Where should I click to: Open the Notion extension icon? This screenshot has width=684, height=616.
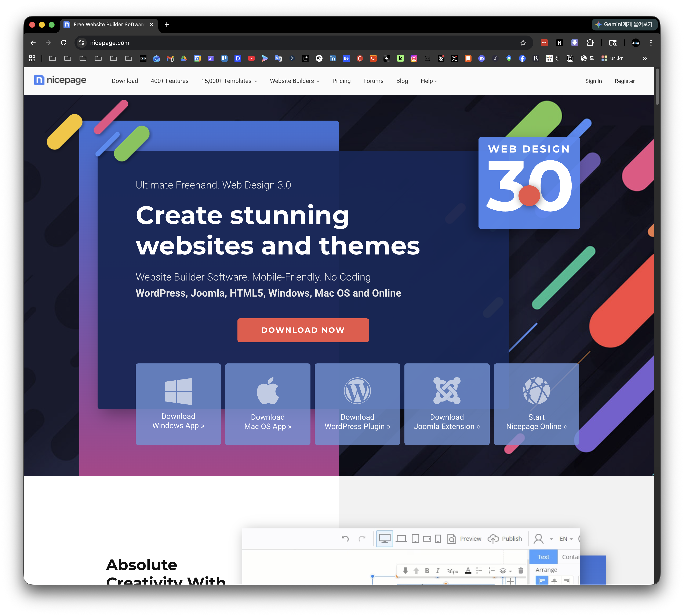pos(559,43)
